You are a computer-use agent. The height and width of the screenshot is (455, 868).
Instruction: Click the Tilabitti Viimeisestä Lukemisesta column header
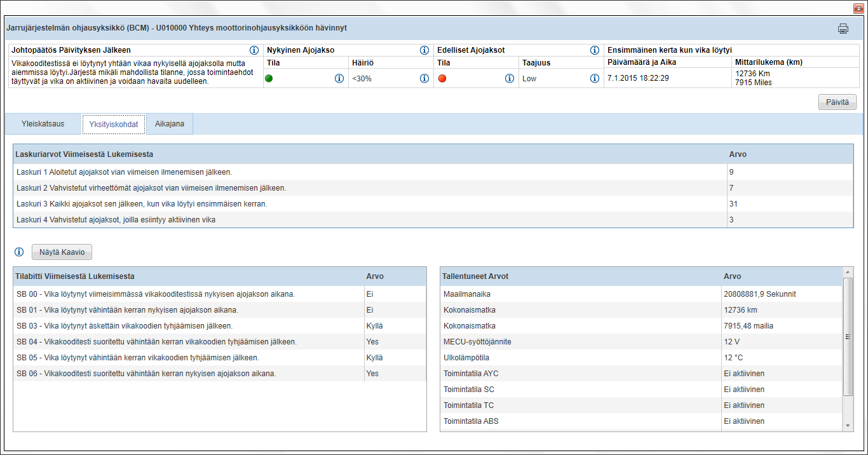tap(189, 276)
